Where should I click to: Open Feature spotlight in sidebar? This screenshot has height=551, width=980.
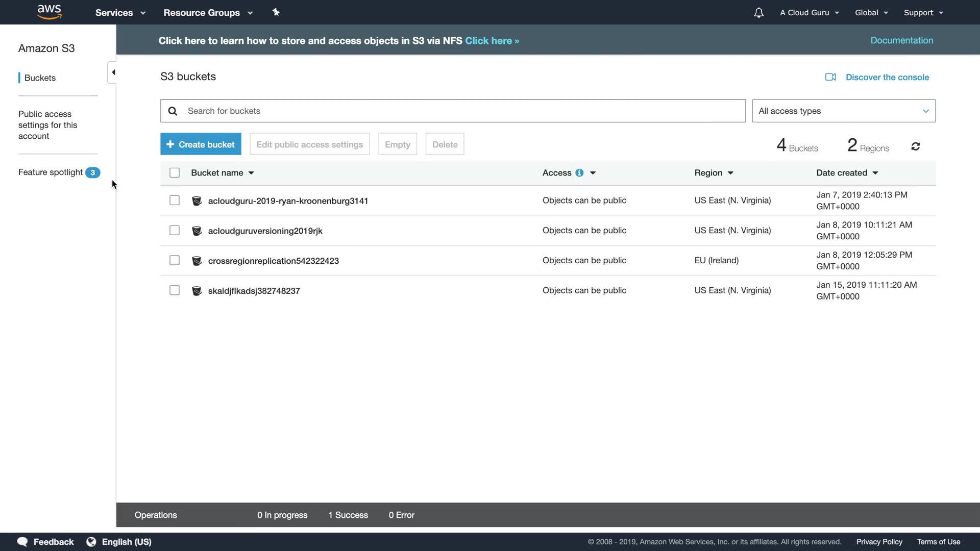(x=51, y=172)
